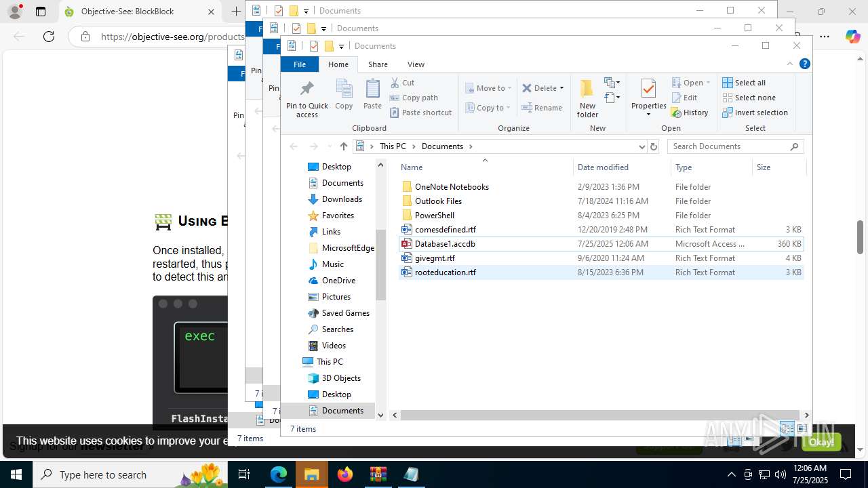Click the Cut scissors command
The width and height of the screenshot is (868, 488).
pos(403,83)
